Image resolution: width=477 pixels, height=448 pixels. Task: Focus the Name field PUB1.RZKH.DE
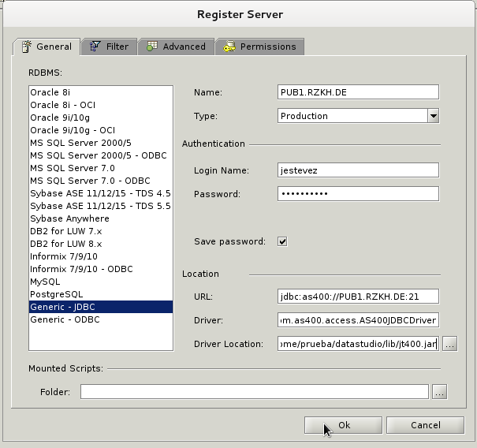click(358, 92)
